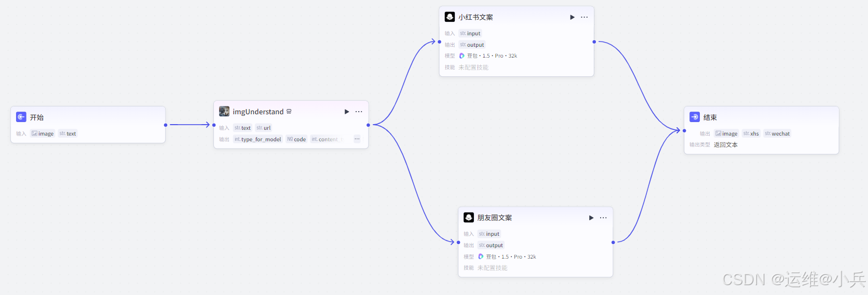Select the imgUnderstand node input port
868x295 pixels.
214,125
